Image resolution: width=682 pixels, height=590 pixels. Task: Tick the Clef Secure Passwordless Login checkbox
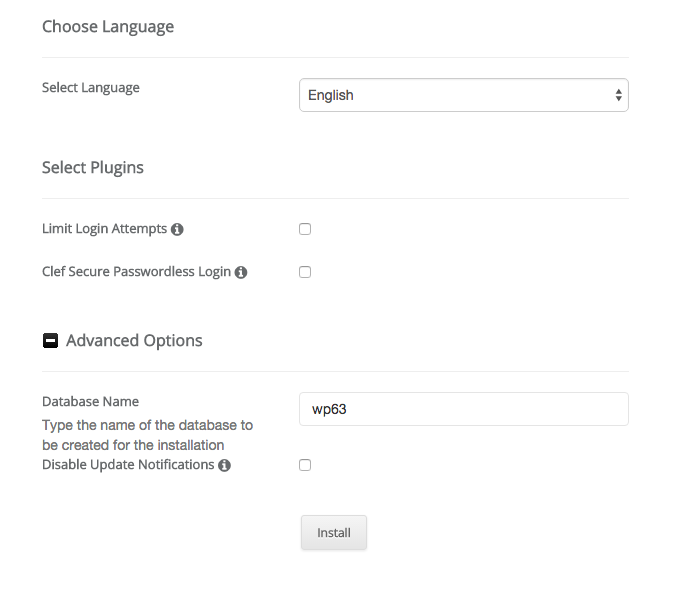tap(305, 272)
